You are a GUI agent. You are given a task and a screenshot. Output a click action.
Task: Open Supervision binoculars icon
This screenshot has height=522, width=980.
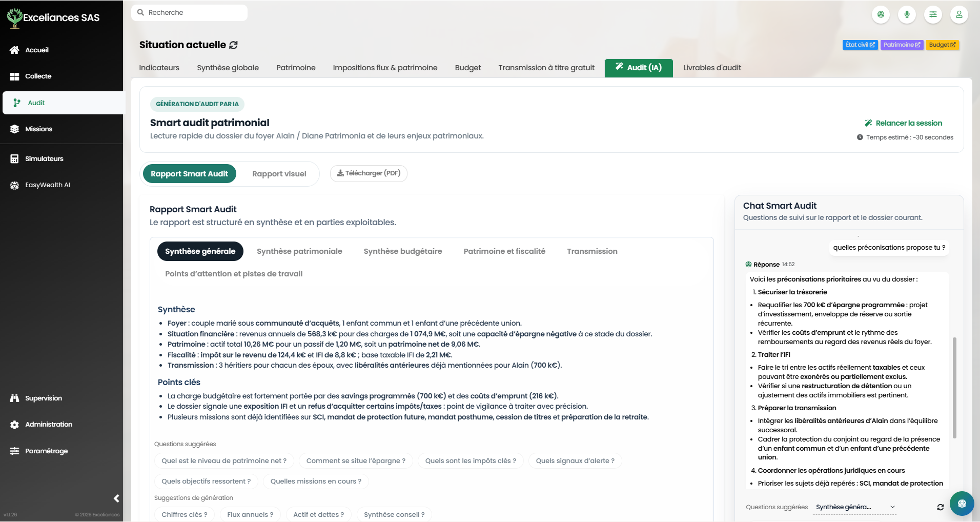coord(14,398)
